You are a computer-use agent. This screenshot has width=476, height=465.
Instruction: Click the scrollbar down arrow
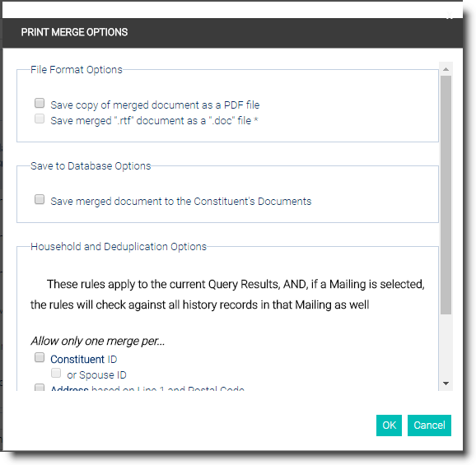pos(446,384)
